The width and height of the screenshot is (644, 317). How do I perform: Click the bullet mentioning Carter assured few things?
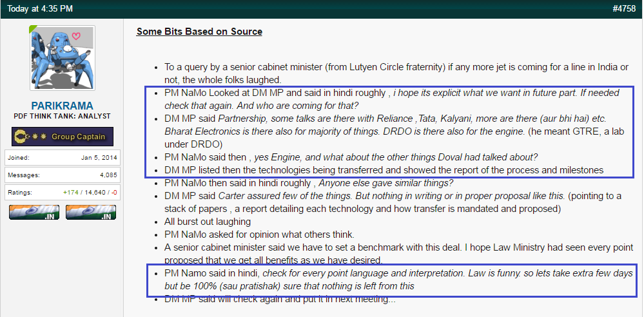point(393,202)
